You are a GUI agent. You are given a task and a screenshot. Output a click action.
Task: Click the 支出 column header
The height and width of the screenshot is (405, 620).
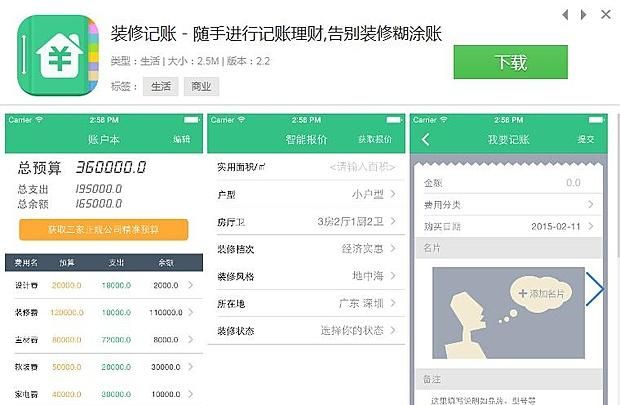coord(116,263)
